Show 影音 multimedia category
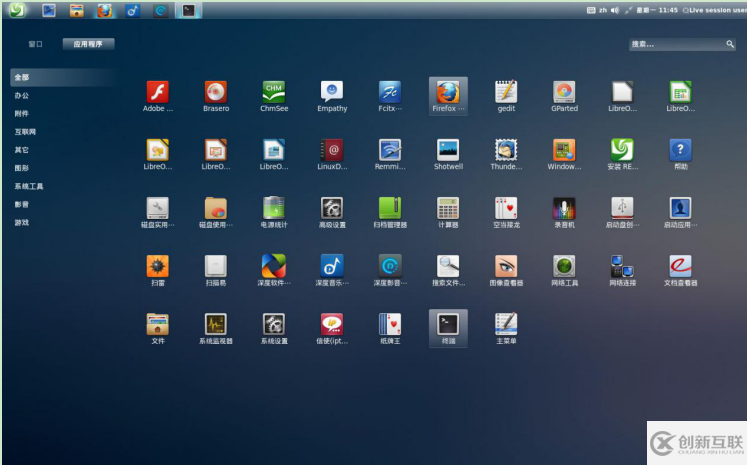The height and width of the screenshot is (465, 747). (x=22, y=204)
